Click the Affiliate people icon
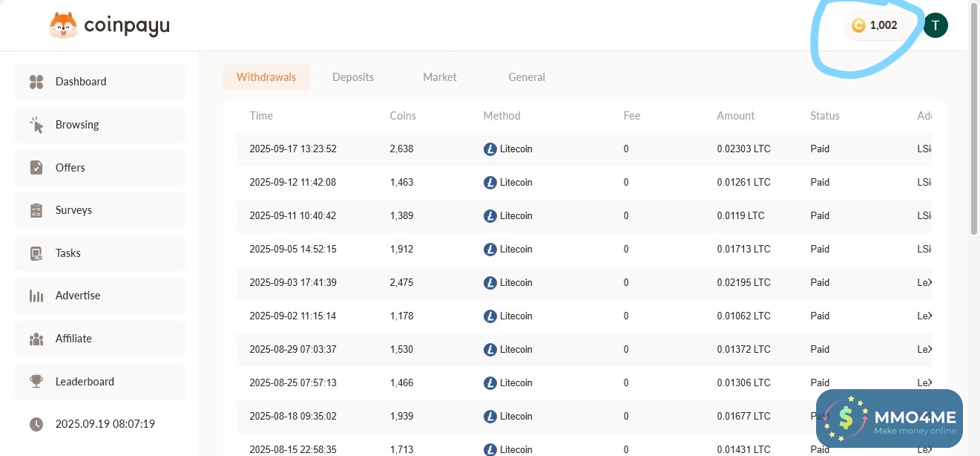 click(x=36, y=339)
